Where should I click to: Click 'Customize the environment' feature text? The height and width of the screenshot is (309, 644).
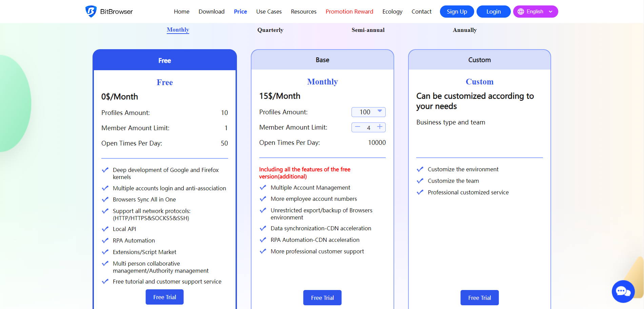(x=463, y=169)
